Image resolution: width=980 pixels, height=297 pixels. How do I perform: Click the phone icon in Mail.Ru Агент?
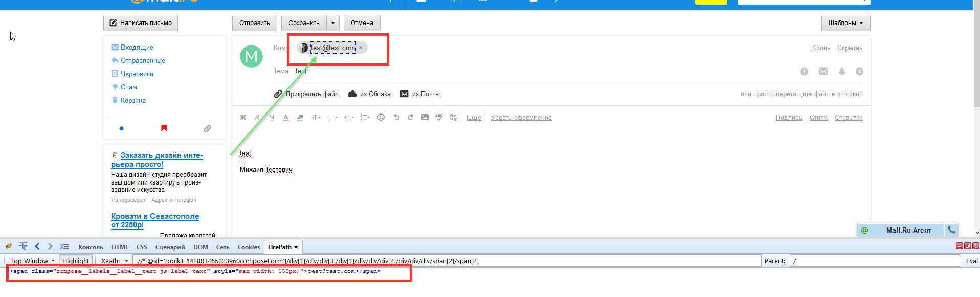[951, 230]
